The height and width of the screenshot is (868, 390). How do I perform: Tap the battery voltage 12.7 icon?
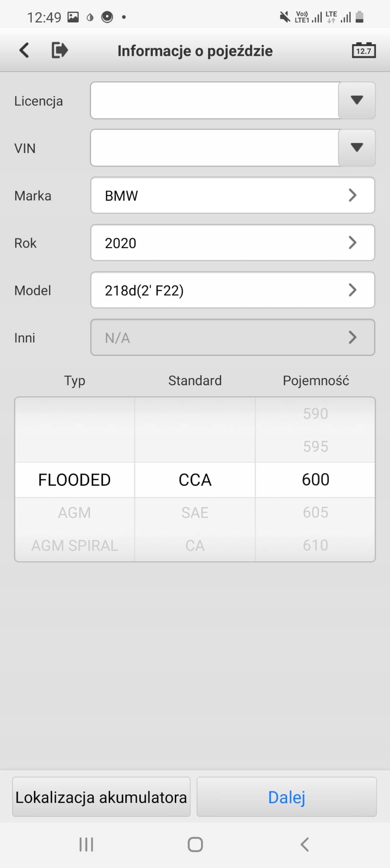coord(363,50)
